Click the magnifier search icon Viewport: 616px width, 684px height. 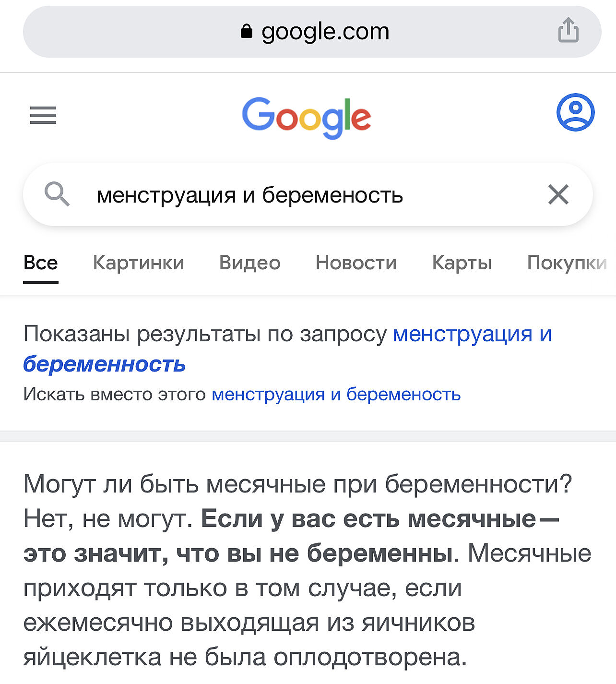(x=57, y=194)
